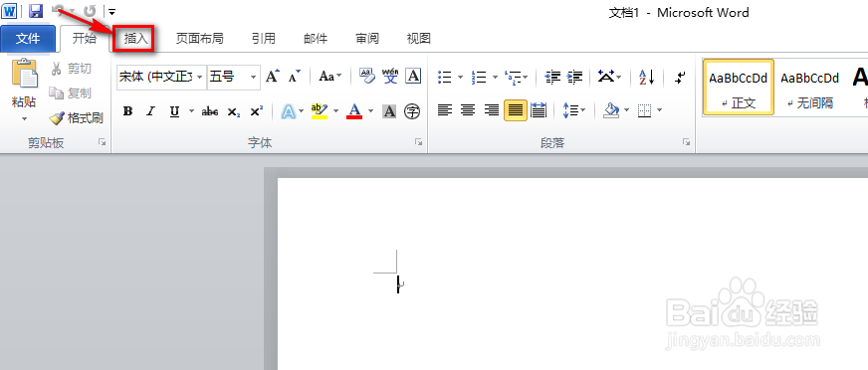The image size is (868, 370).
Task: Click the Numbering list icon
Action: (x=478, y=77)
